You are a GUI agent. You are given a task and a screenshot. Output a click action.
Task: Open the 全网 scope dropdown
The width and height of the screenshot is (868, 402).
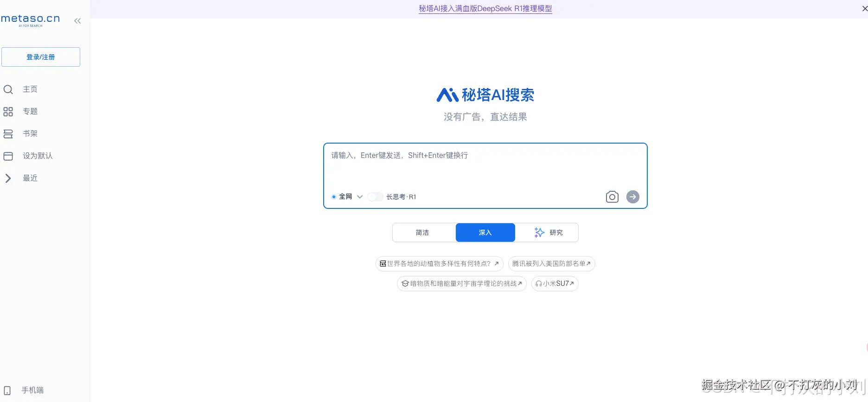coord(347,197)
